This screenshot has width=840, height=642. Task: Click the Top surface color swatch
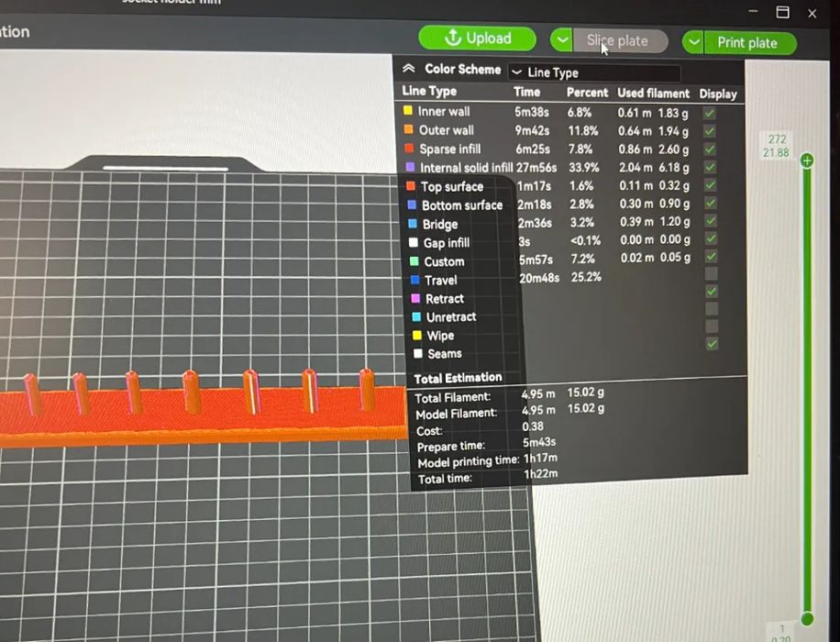point(411,185)
